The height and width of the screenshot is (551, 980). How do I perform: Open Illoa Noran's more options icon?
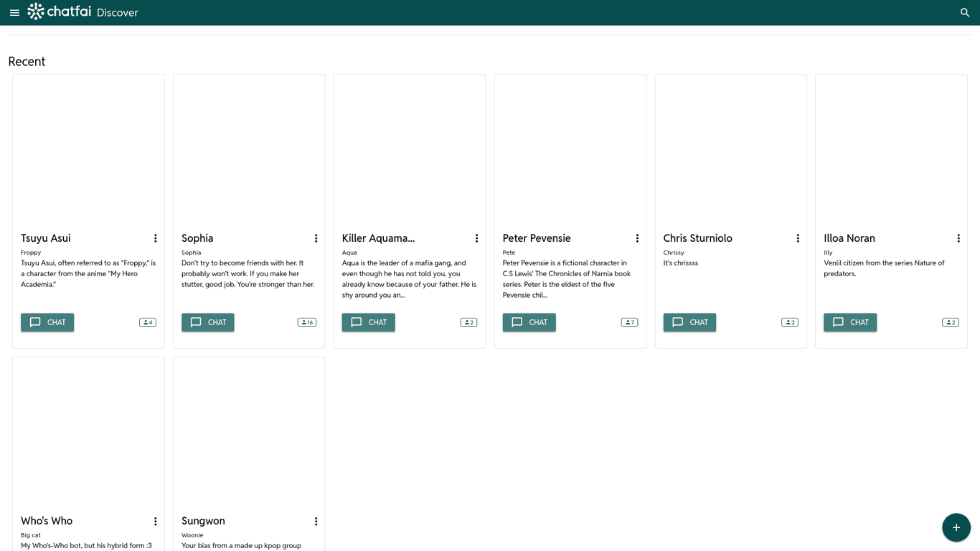point(958,238)
